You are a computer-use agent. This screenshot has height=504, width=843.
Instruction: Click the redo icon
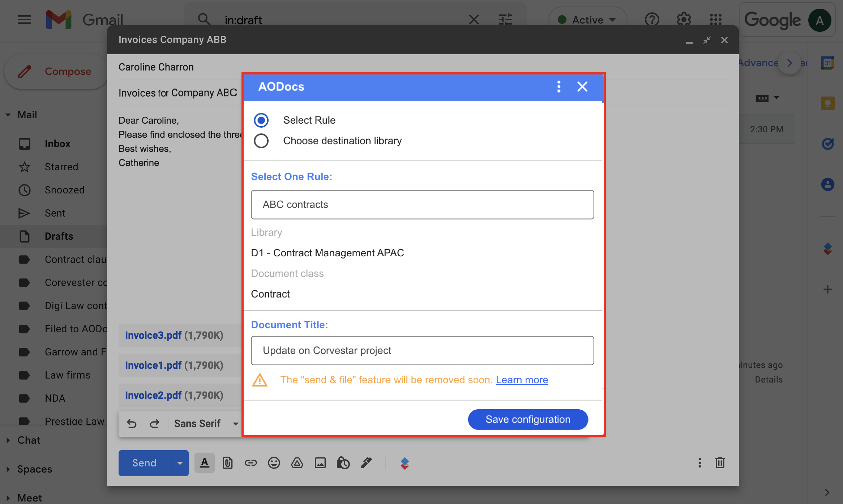(x=155, y=424)
